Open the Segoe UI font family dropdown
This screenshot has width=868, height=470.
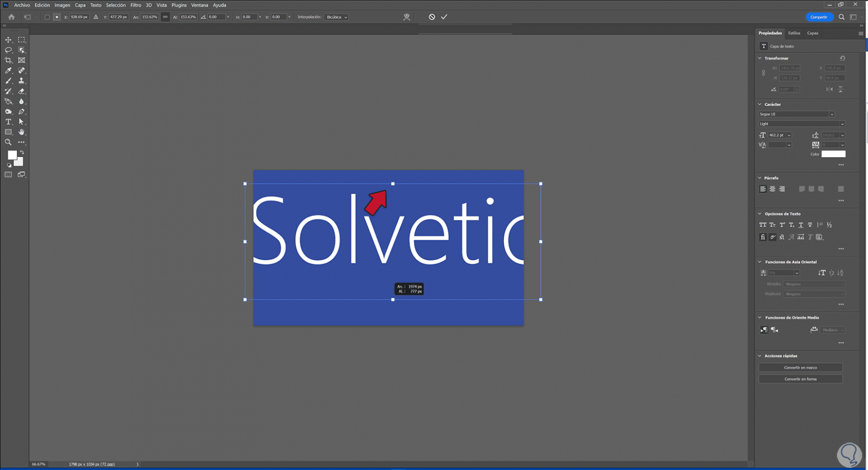click(x=796, y=114)
